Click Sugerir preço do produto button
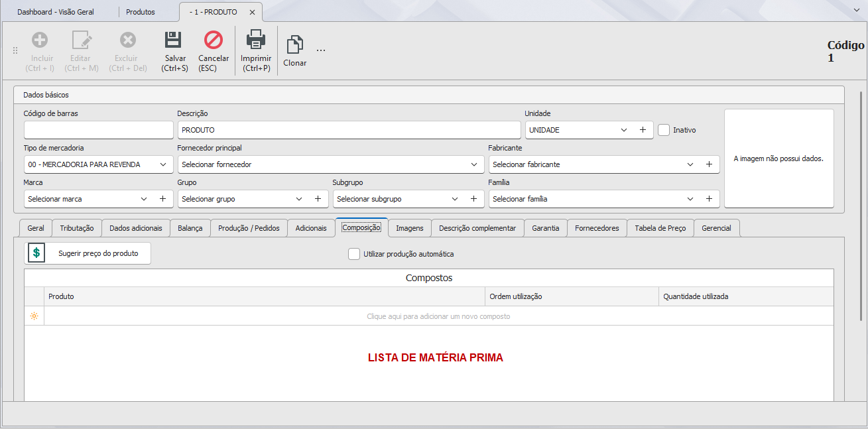The width and height of the screenshot is (868, 429). (x=88, y=253)
